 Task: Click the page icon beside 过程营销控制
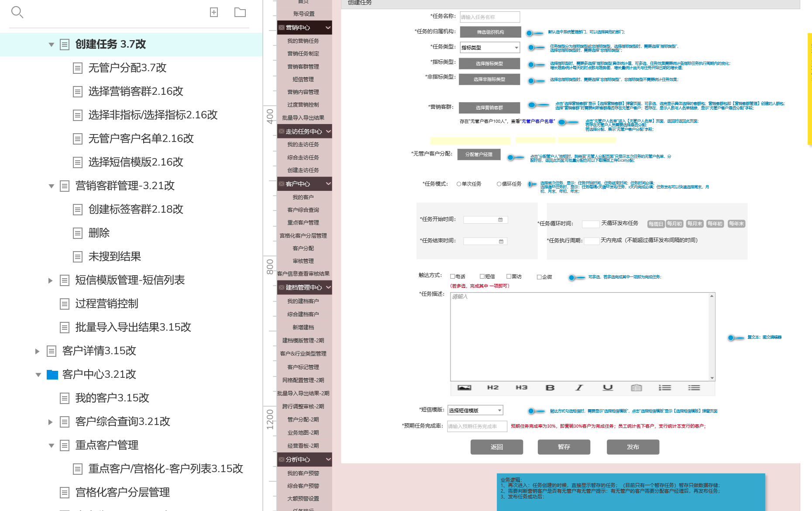coord(65,304)
